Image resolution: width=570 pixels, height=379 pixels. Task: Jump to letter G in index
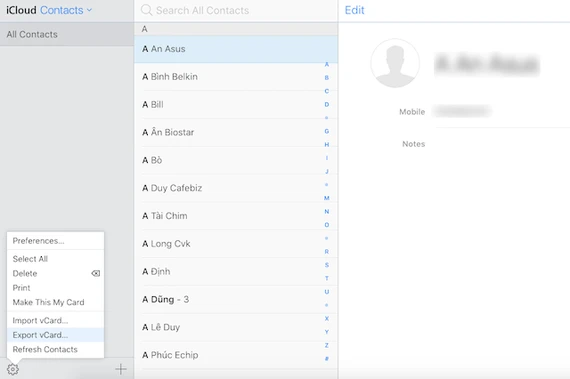tap(326, 131)
